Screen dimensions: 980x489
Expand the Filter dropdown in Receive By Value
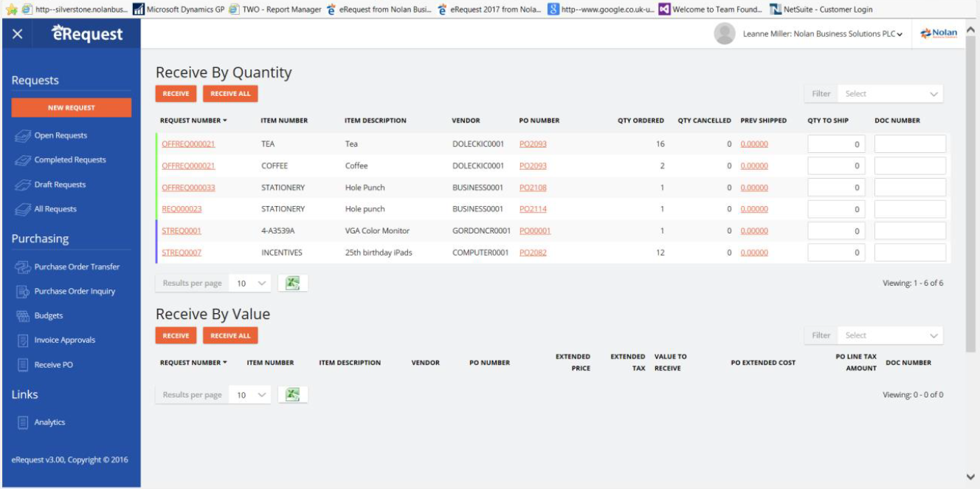point(889,335)
